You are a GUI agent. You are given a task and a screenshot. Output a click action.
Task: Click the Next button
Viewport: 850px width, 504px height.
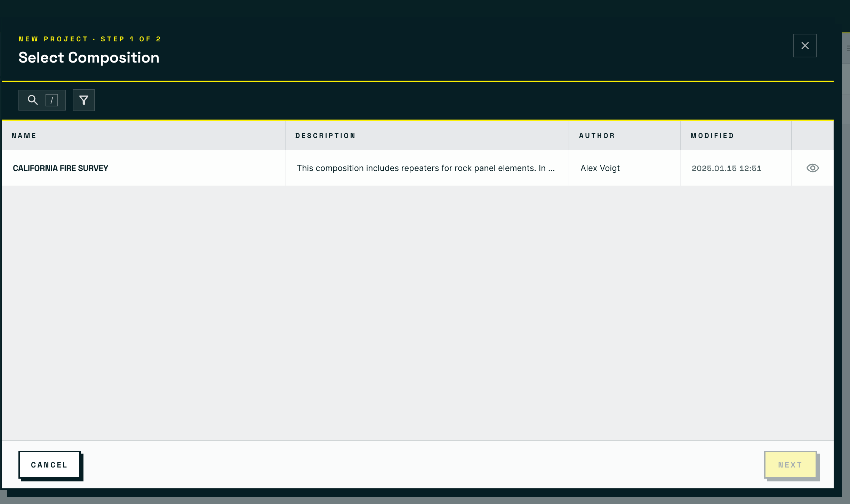click(x=790, y=465)
